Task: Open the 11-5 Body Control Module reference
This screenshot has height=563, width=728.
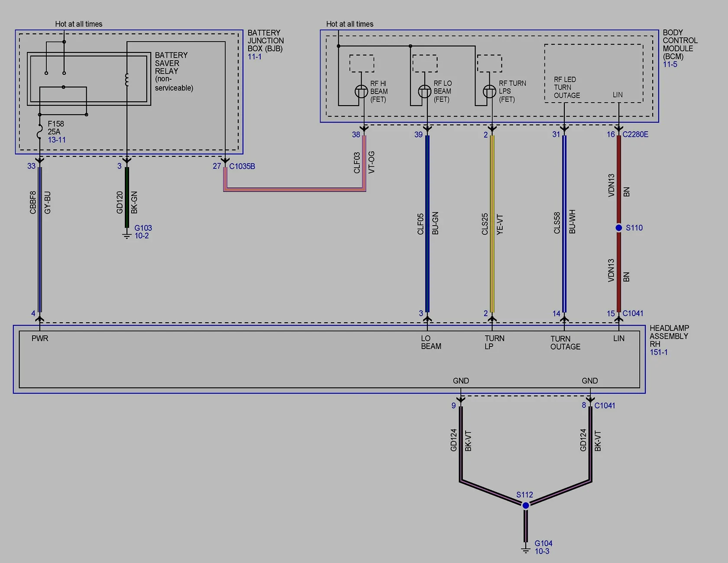Action: [670, 65]
